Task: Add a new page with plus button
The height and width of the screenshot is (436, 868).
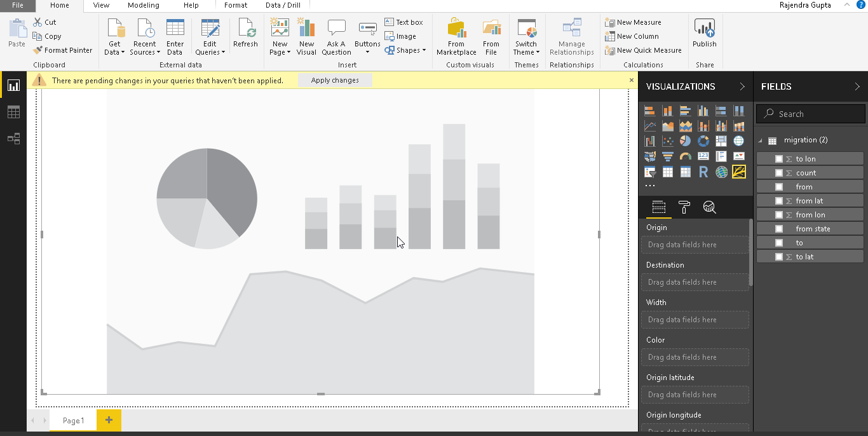Action: pyautogui.click(x=109, y=420)
